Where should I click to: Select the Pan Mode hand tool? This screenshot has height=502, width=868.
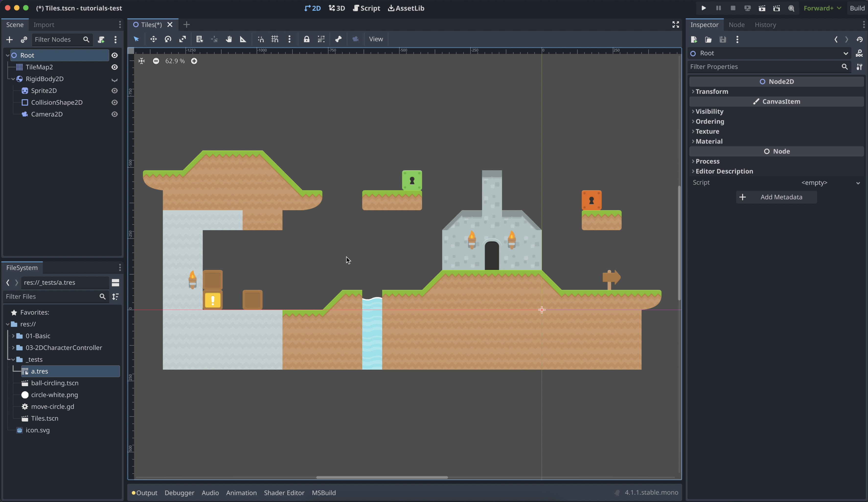click(x=229, y=39)
